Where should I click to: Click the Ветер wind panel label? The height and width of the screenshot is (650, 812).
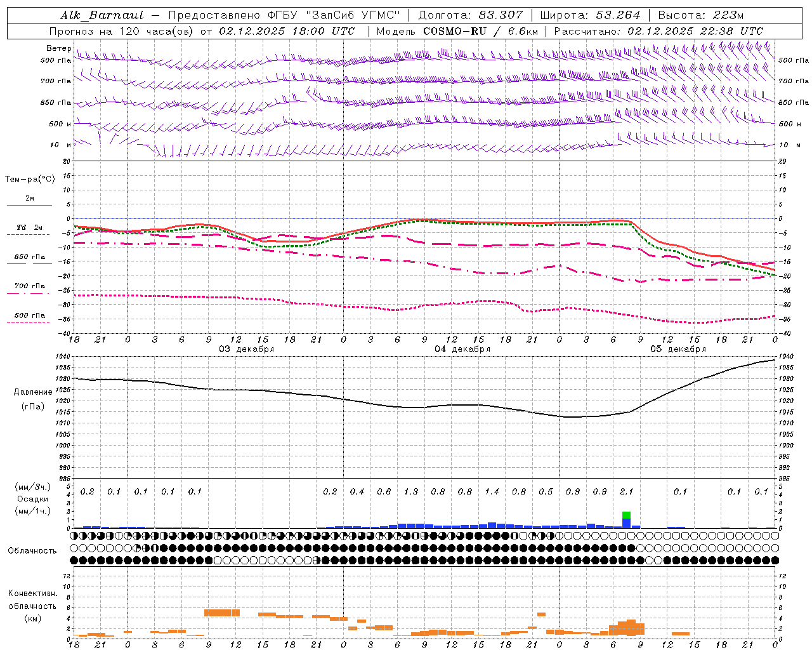58,48
